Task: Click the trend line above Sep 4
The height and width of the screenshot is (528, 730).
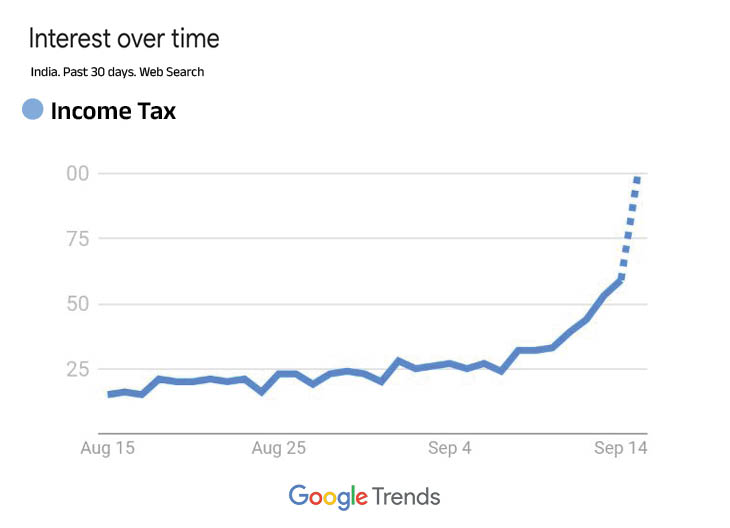Action: coord(450,363)
